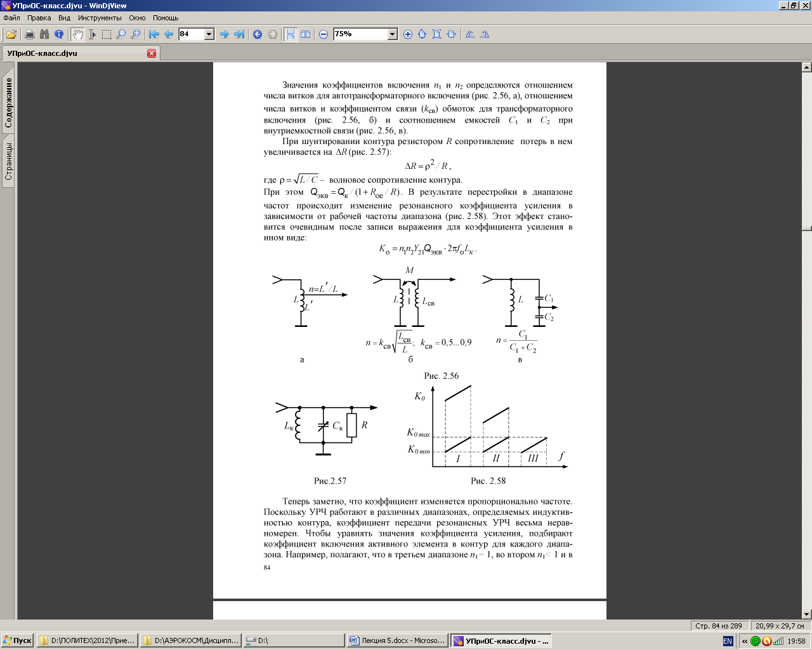Screen dimensions: 812x650
Task: Close the УПриОС-класс.djvu document tab
Action: (x=152, y=53)
